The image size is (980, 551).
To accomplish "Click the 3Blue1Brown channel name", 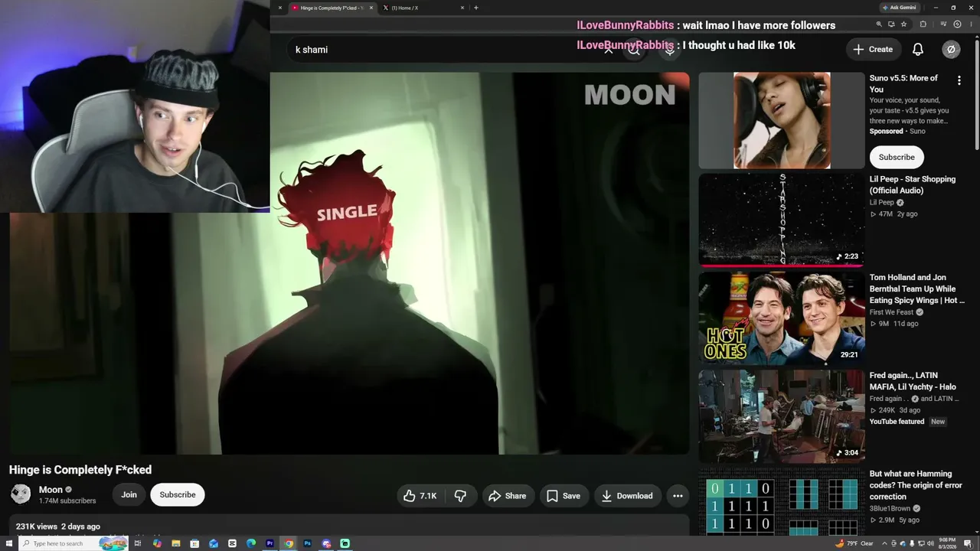I will [890, 508].
